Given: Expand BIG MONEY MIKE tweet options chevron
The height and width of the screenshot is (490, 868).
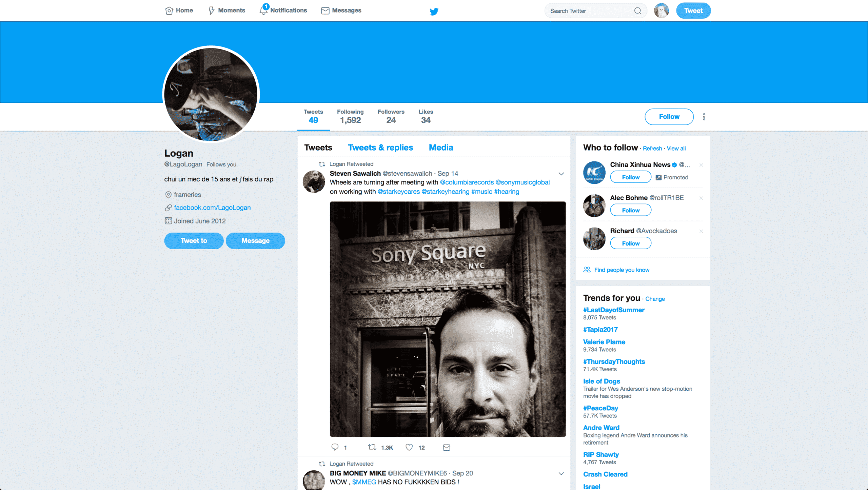Looking at the screenshot, I should [561, 473].
